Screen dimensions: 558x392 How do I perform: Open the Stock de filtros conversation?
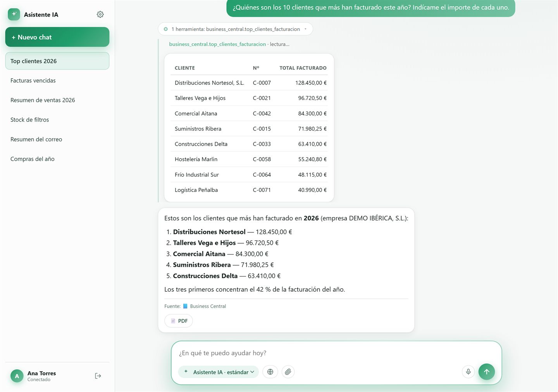click(57, 120)
